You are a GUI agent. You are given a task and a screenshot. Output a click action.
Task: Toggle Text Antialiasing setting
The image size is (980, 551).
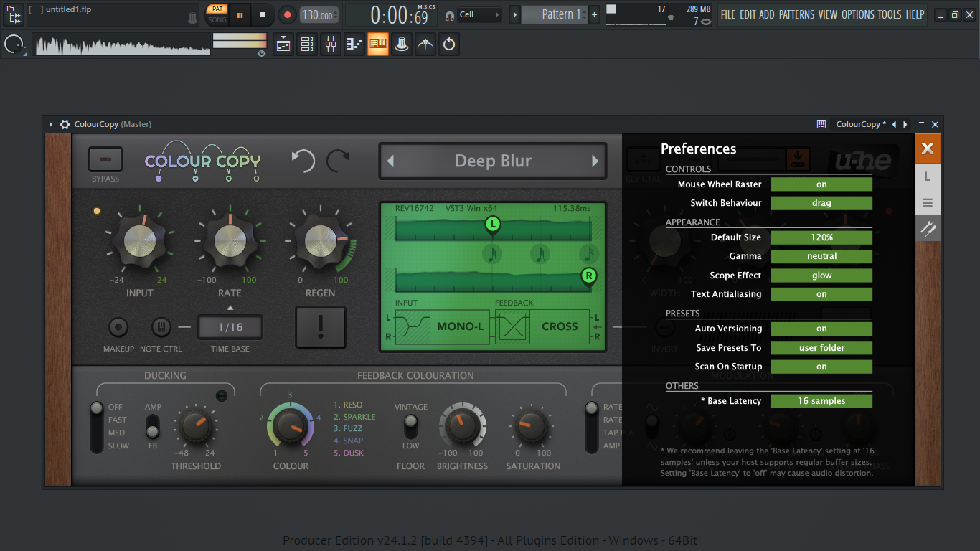pyautogui.click(x=821, y=294)
